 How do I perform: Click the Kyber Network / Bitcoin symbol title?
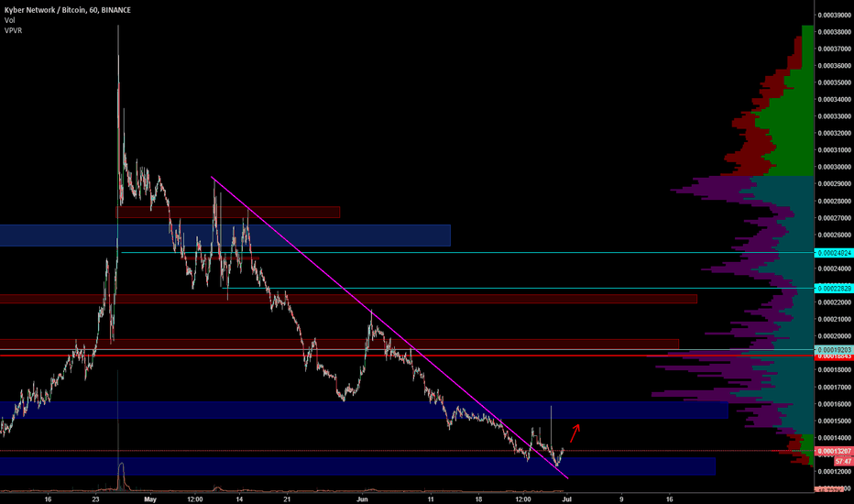pyautogui.click(x=67, y=10)
